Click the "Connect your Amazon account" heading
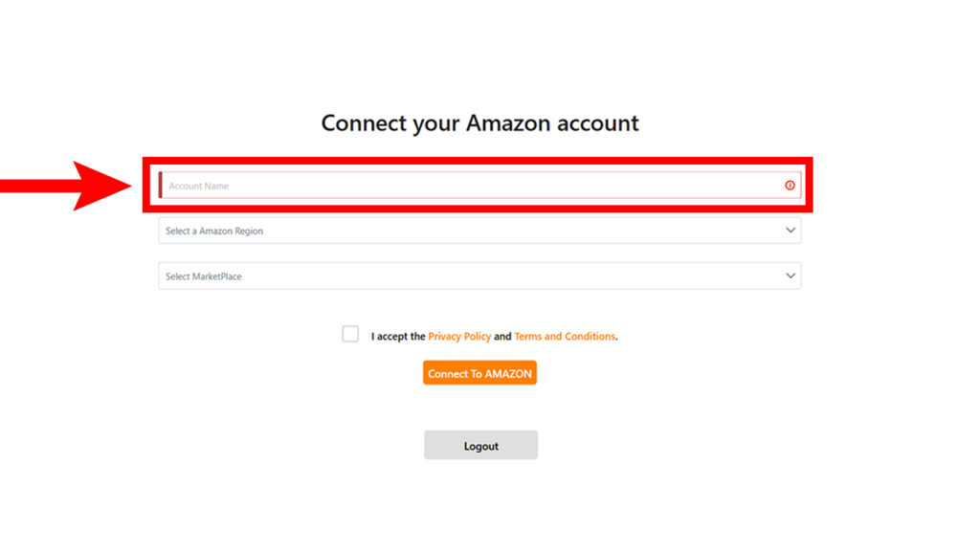 [x=480, y=123]
